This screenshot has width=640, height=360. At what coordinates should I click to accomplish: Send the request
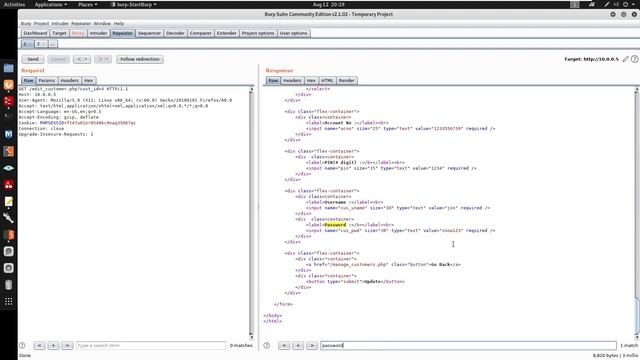33,59
